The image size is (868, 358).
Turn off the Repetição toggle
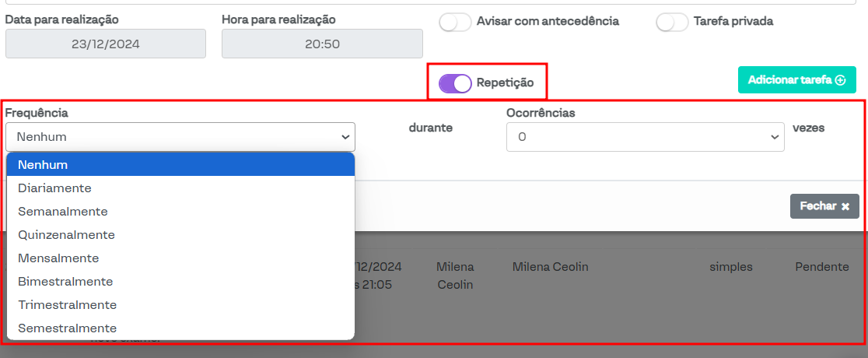(455, 83)
